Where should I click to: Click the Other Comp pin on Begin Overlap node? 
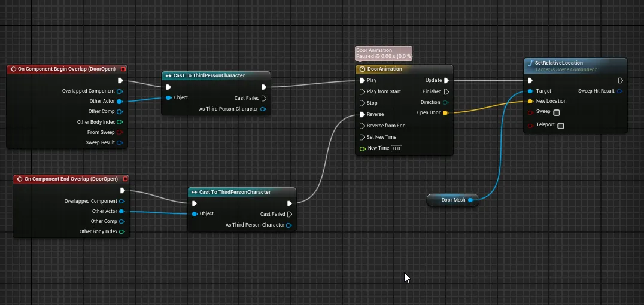click(x=120, y=112)
